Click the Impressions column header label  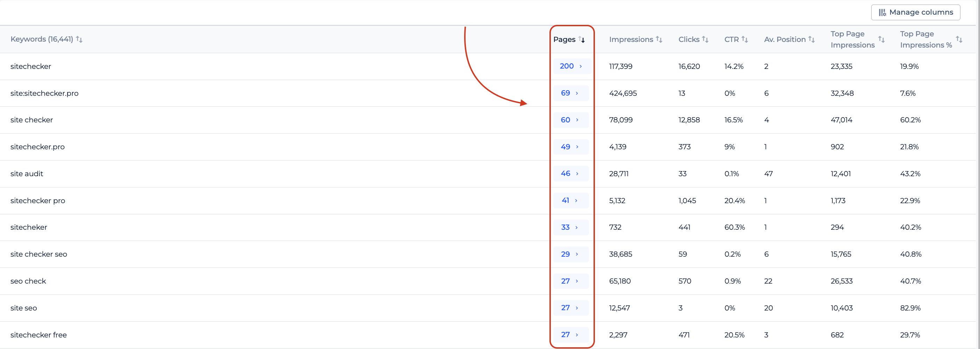(631, 39)
